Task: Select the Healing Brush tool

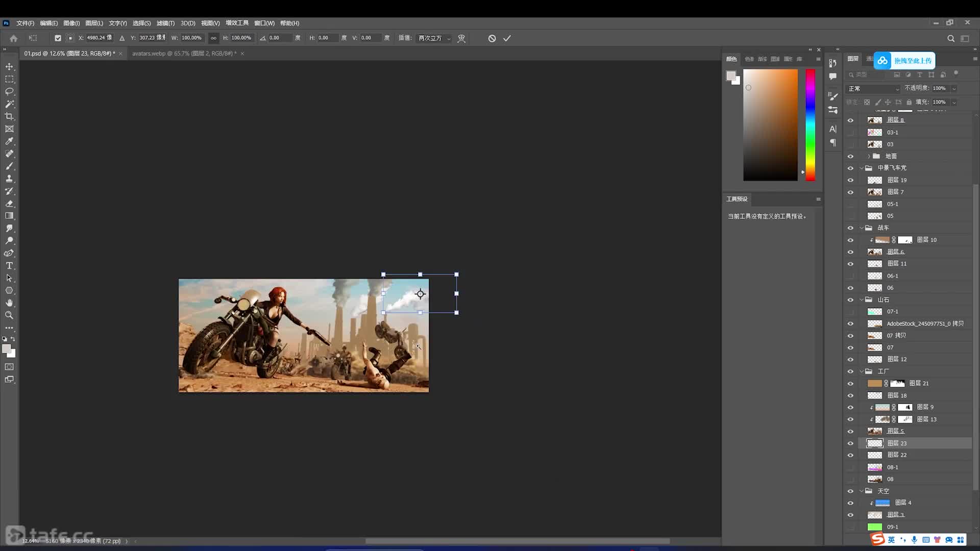Action: pos(9,154)
